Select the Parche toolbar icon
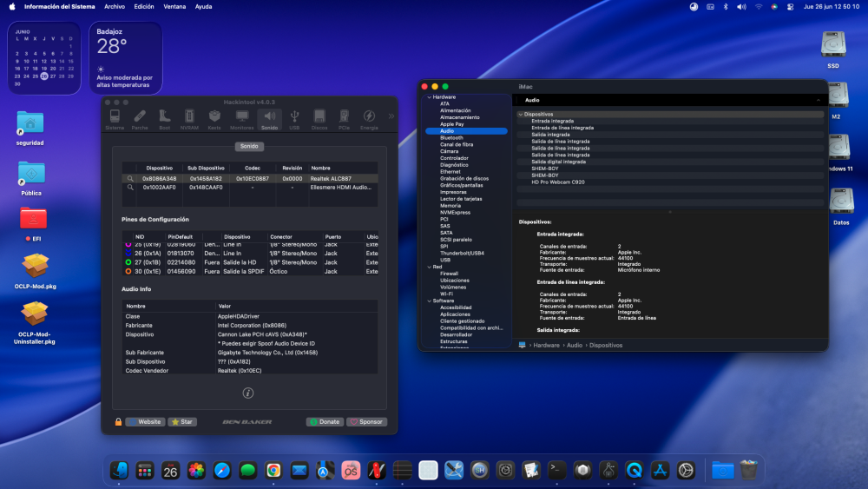 click(140, 120)
